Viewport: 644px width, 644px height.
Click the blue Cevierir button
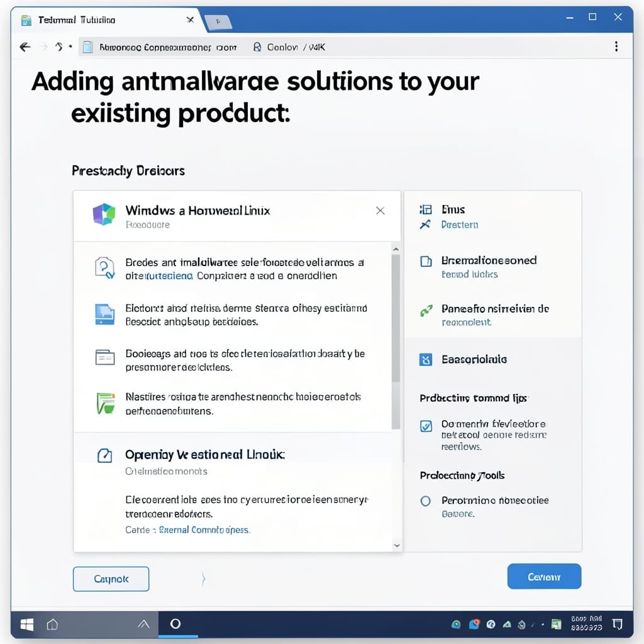point(544,576)
